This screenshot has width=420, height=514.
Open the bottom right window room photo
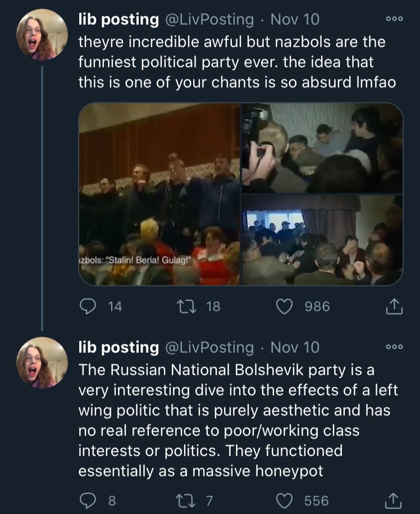click(322, 240)
